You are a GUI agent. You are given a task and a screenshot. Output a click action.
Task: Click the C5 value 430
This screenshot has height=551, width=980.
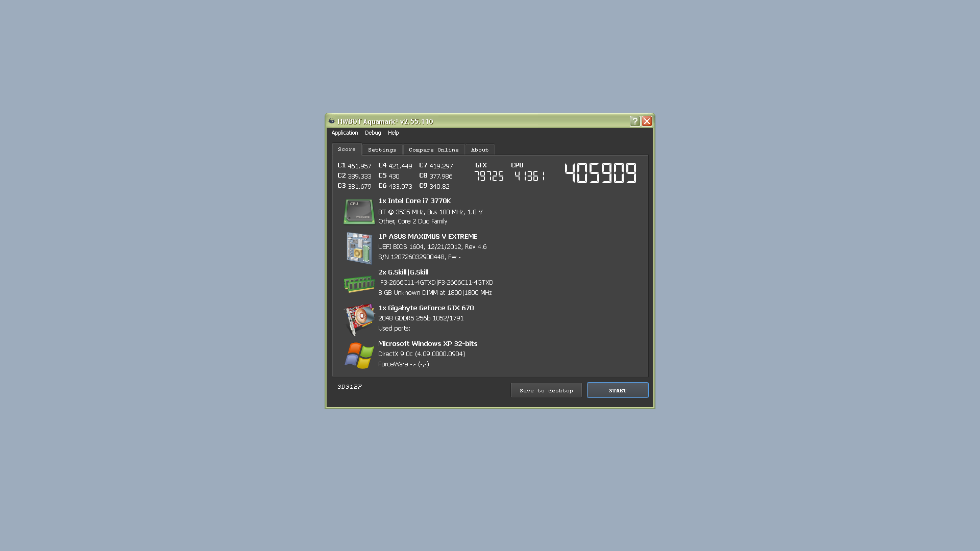click(x=394, y=176)
